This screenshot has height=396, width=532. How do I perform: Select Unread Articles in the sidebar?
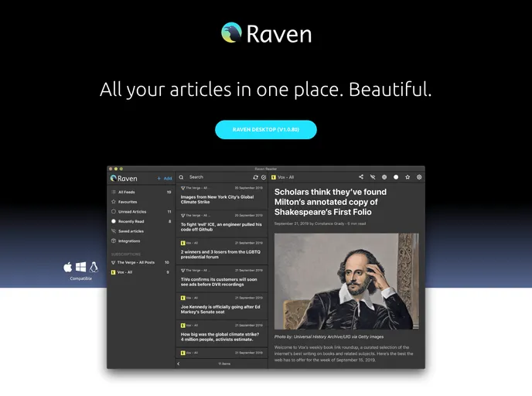click(142, 212)
